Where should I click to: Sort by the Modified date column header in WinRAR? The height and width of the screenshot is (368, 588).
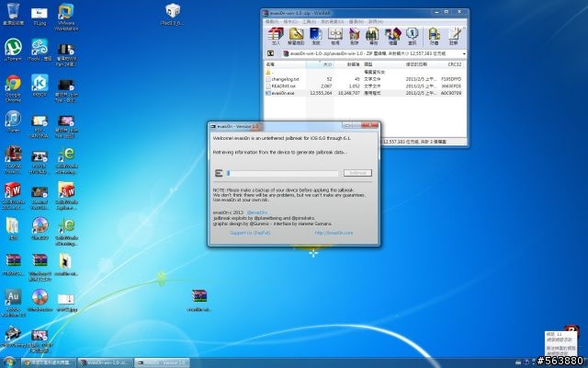point(421,64)
